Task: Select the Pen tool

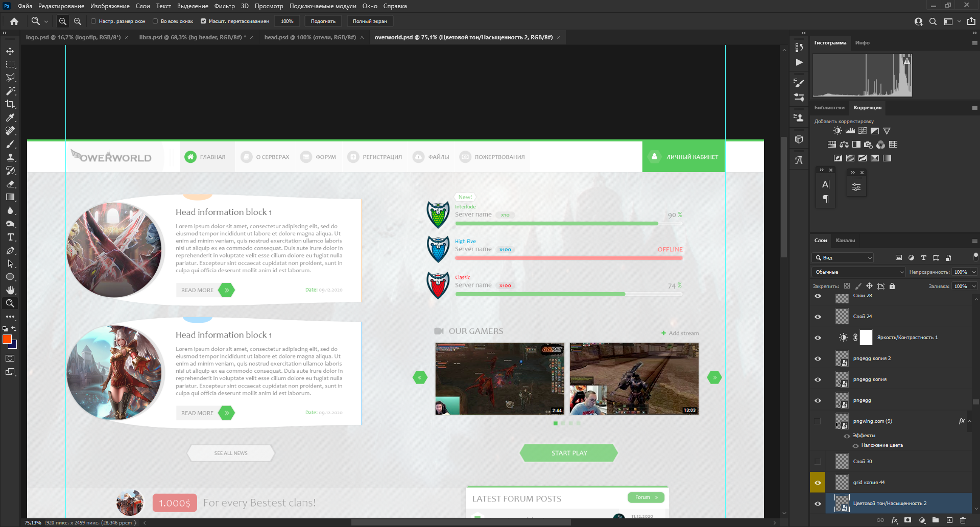Action: (10, 250)
